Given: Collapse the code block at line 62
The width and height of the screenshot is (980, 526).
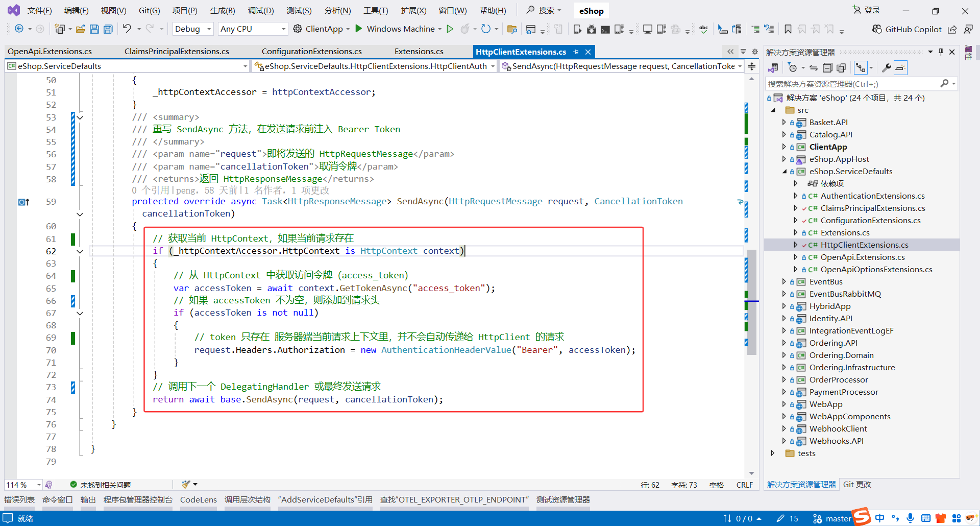Looking at the screenshot, I should coord(80,251).
